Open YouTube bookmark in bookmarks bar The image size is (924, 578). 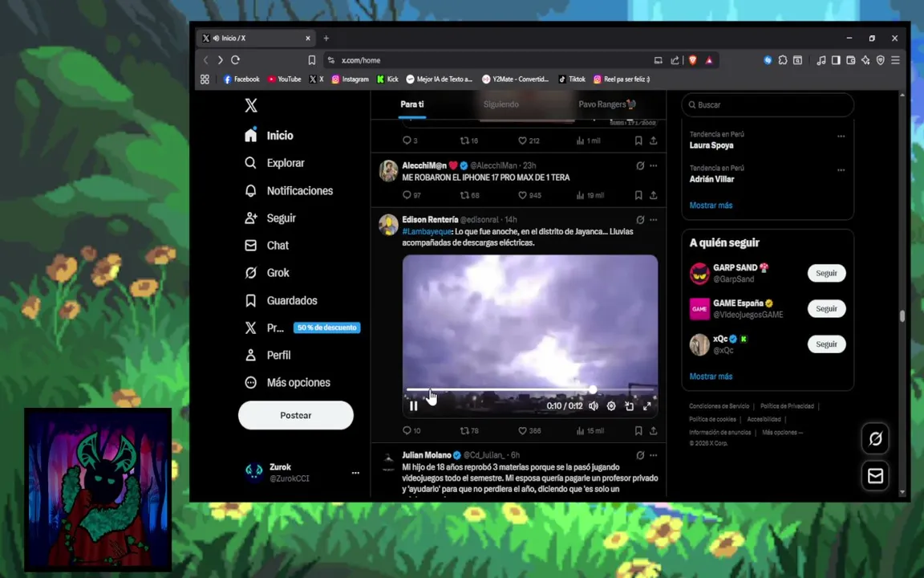[x=284, y=79]
